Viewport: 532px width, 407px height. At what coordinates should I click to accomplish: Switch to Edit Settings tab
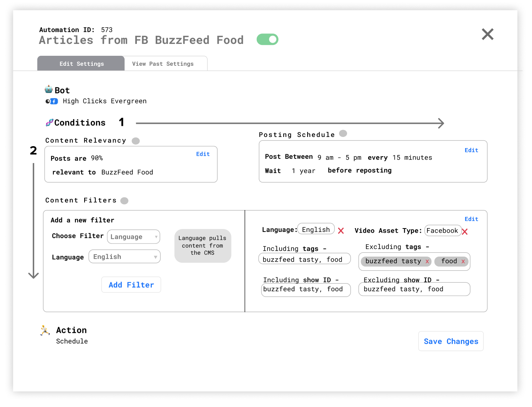(81, 63)
